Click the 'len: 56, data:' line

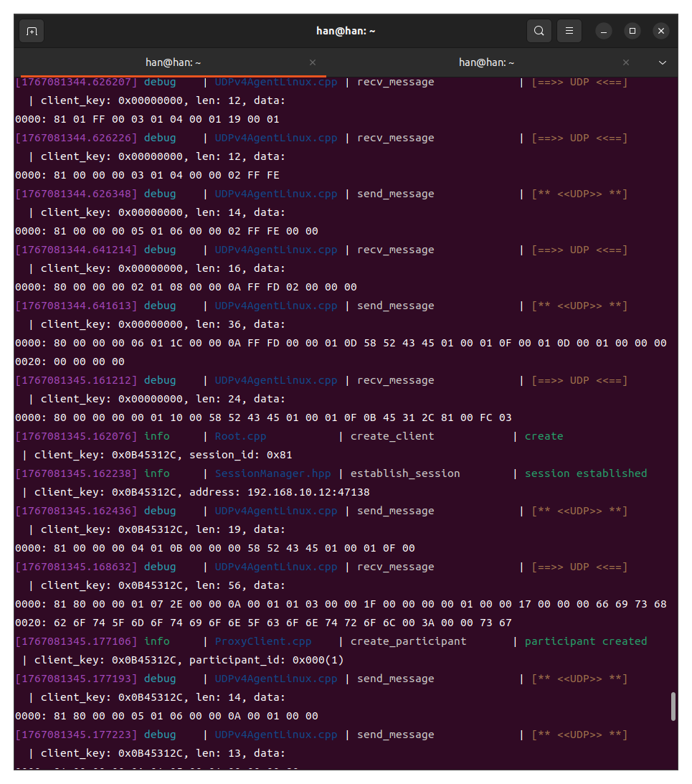[240, 585]
